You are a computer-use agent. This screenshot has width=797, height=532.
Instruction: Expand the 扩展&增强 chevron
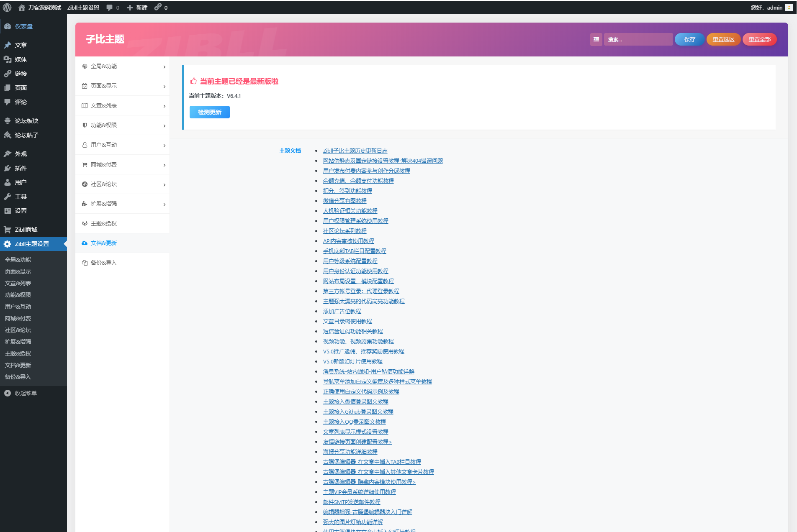[164, 204]
